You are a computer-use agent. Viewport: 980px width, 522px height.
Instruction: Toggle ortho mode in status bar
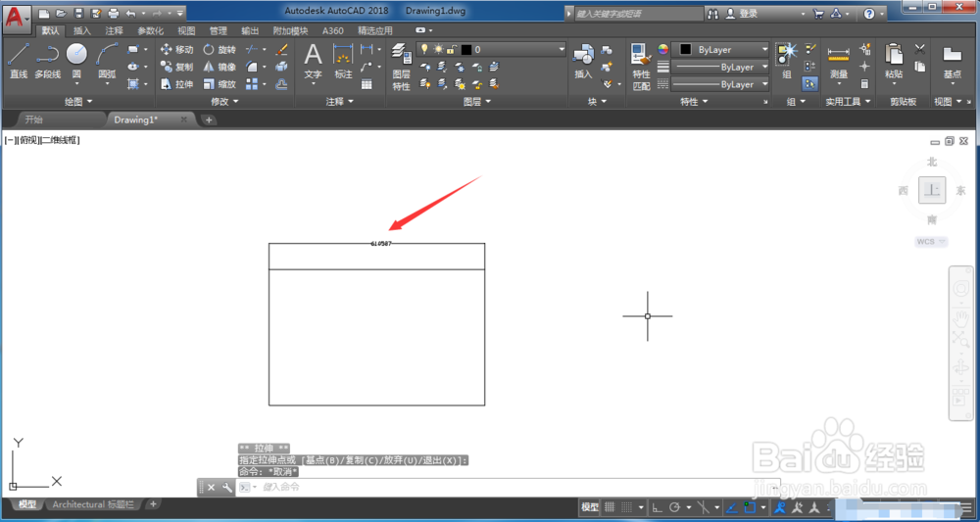658,507
